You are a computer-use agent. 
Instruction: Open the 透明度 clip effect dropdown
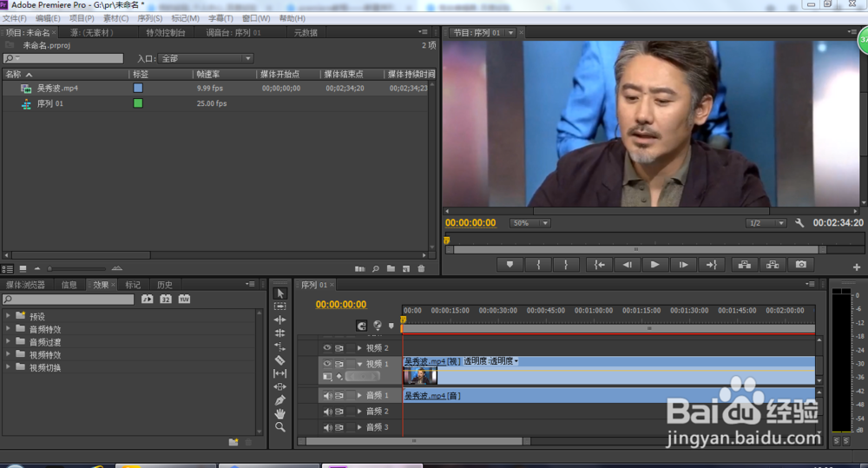click(516, 361)
